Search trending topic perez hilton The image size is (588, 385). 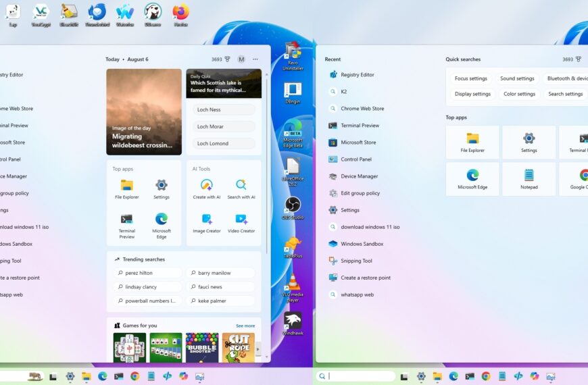click(x=147, y=273)
